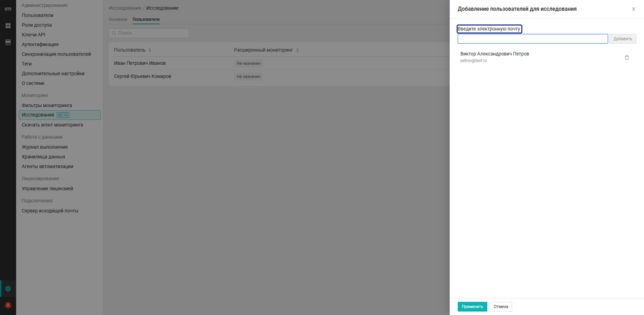644x315 pixels.
Task: Click the Отмена button
Action: (x=500, y=307)
